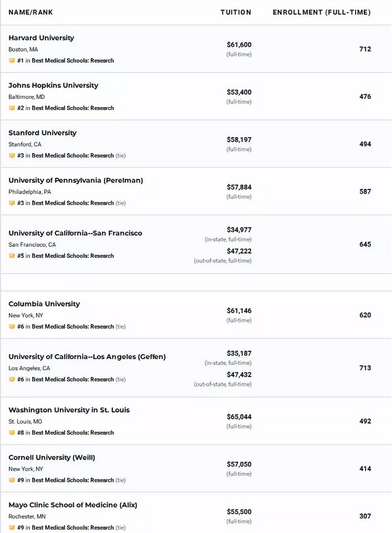Viewport: 392px width, 533px height.
Task: Select UCSF in-state tuition $34,977
Action: coord(239,230)
